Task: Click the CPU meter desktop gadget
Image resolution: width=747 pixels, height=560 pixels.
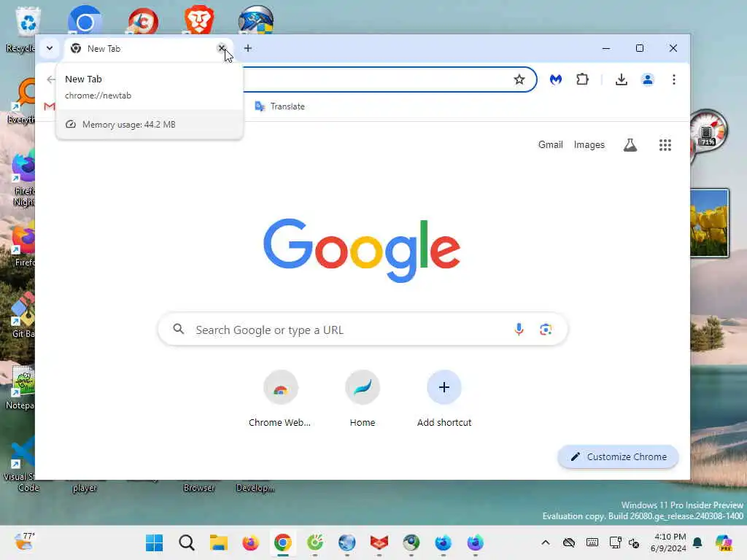Action: click(708, 133)
